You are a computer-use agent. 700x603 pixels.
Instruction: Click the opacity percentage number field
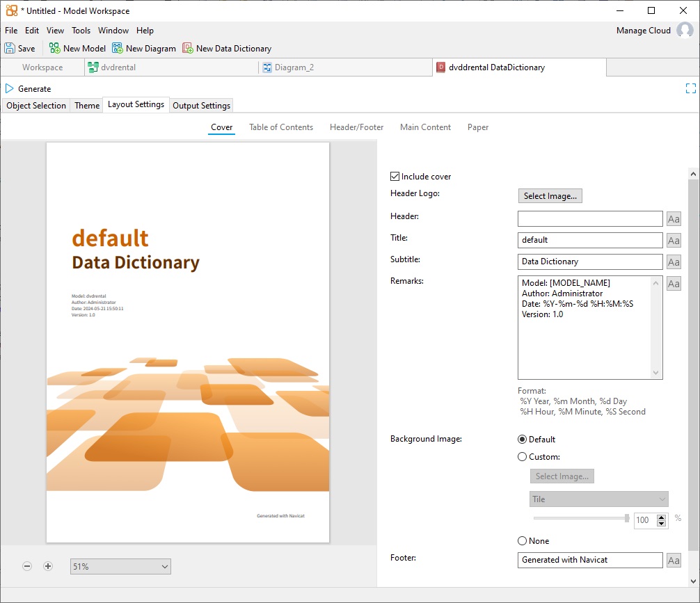644,520
